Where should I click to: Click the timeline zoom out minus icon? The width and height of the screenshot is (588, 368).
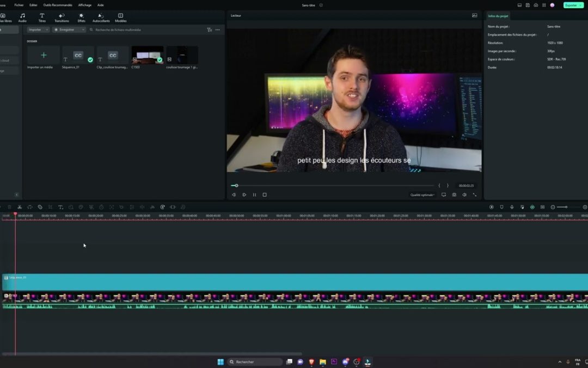point(553,207)
